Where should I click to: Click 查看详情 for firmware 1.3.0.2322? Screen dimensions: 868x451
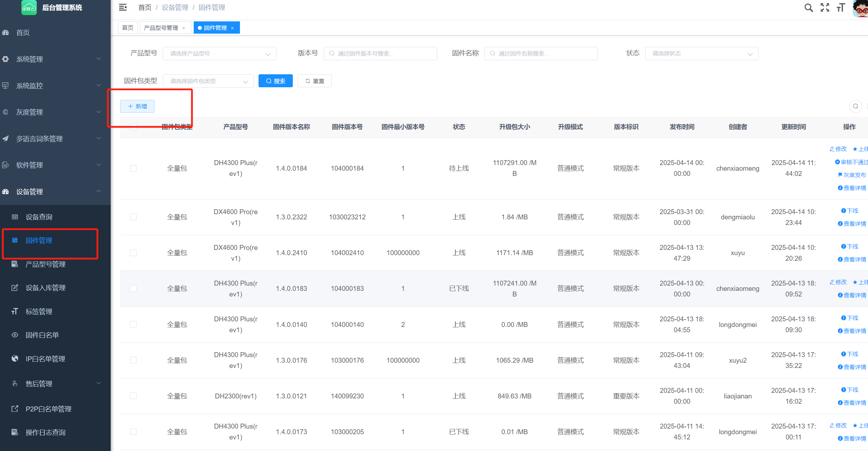click(852, 224)
